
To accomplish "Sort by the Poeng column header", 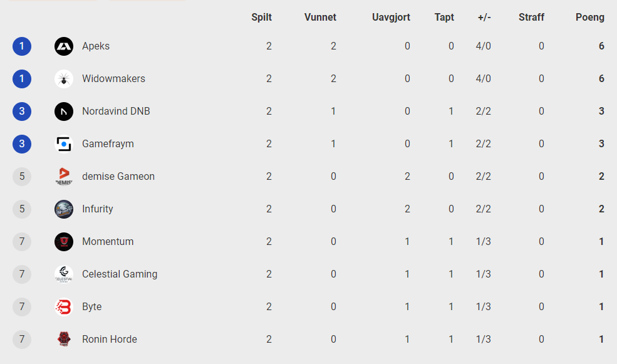I will (x=590, y=18).
